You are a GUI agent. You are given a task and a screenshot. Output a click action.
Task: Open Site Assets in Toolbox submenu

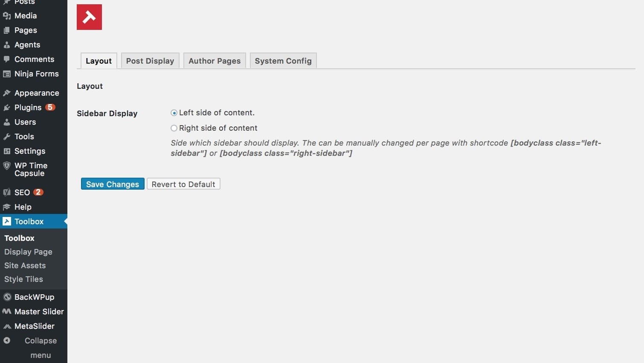click(25, 266)
